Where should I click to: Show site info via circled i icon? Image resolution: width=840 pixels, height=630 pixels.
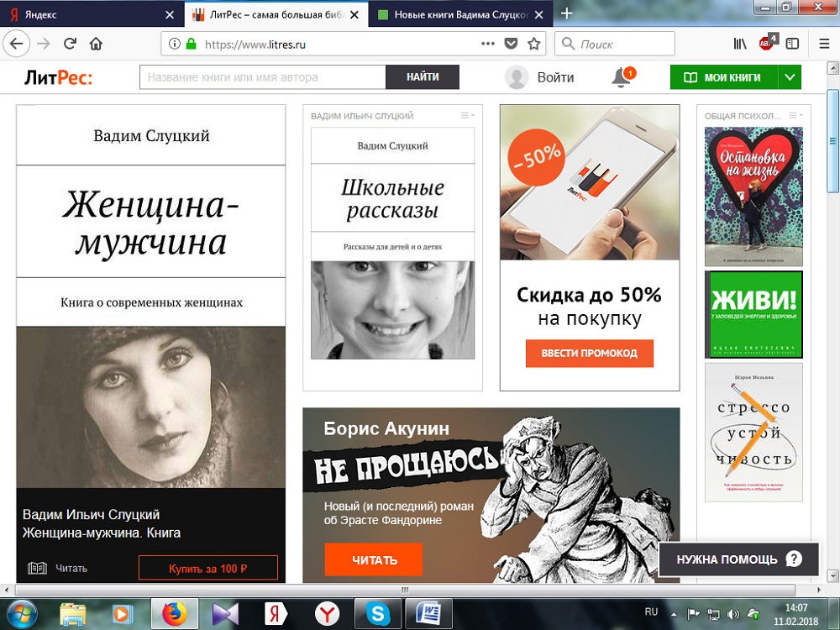(174, 44)
